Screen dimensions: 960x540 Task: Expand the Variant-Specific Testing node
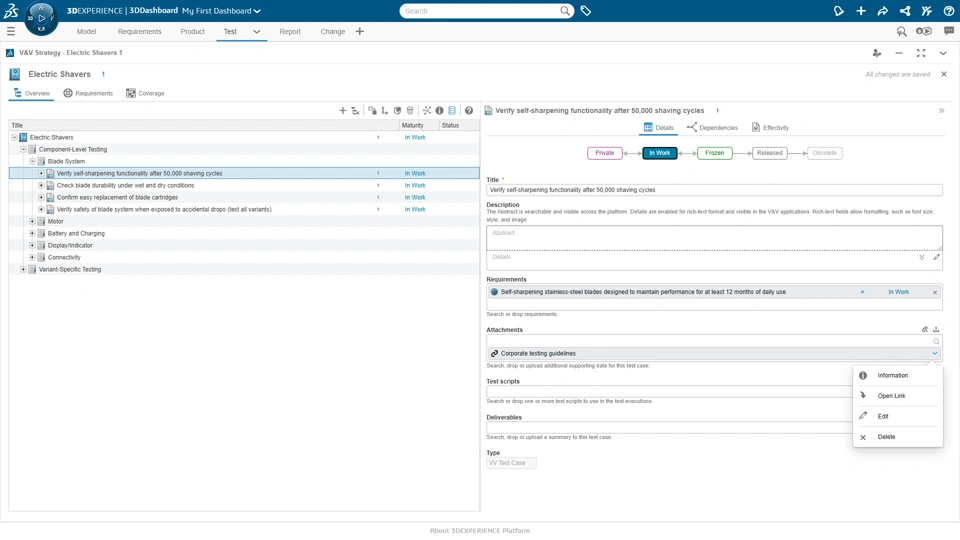click(23, 269)
